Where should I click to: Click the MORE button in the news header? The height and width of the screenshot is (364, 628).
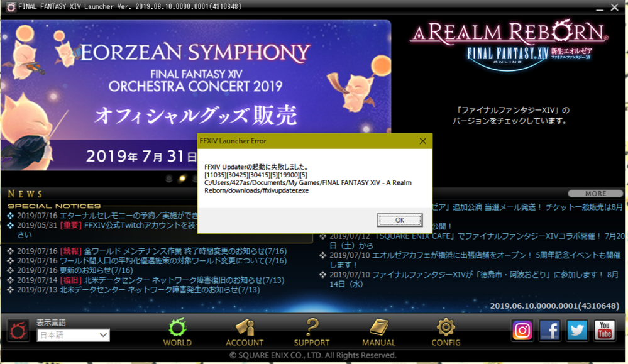[x=595, y=194]
